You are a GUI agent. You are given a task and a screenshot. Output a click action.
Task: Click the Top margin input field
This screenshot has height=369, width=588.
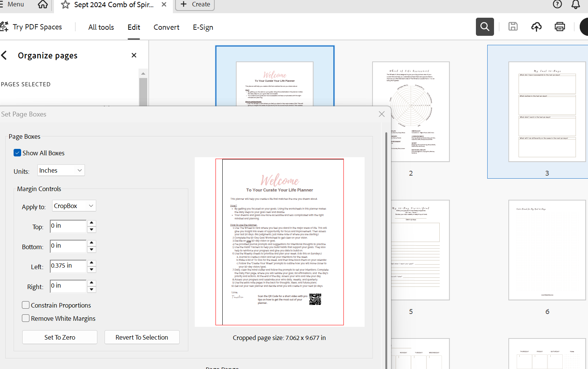[68, 226]
